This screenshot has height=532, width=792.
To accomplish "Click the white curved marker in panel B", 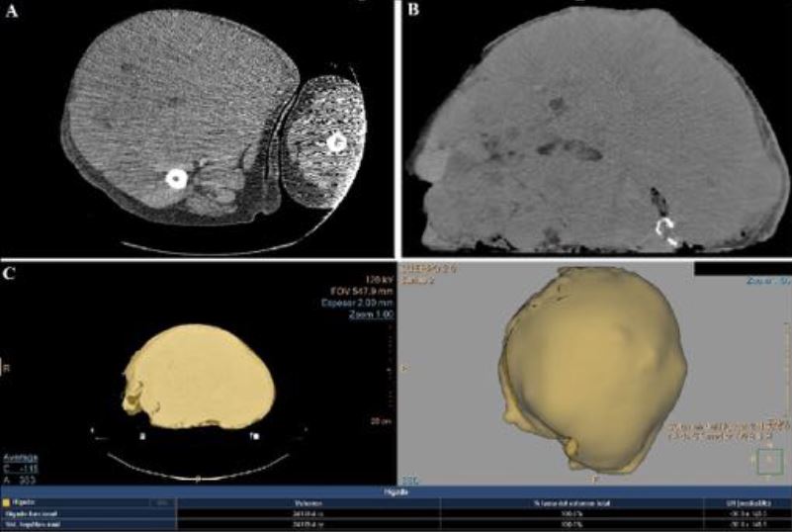I will pyautogui.click(x=666, y=231).
